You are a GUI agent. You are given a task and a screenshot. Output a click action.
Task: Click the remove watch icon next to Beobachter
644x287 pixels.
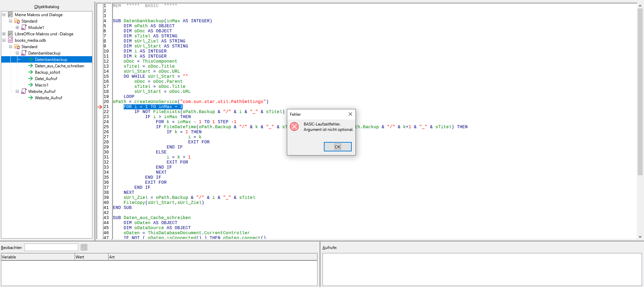pos(84,247)
